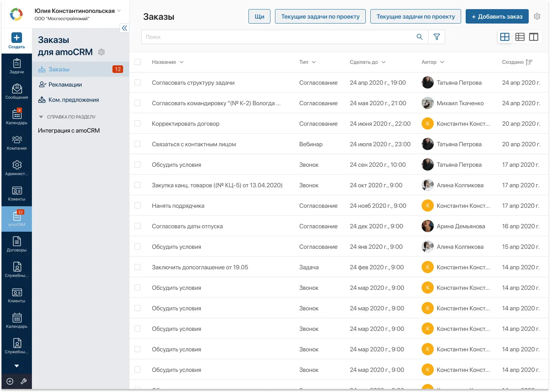Collapse Справка по разделу section
The height and width of the screenshot is (392, 550).
pyautogui.click(x=41, y=117)
